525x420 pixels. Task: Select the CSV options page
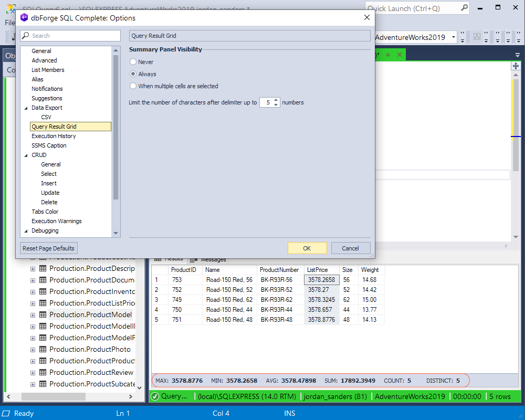(x=46, y=117)
